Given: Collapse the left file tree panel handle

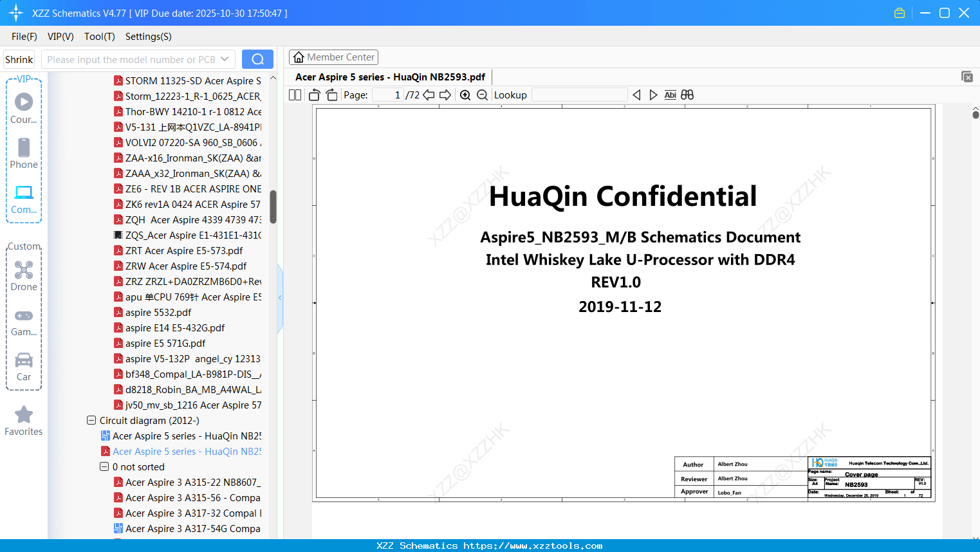Looking at the screenshot, I should click(x=280, y=298).
